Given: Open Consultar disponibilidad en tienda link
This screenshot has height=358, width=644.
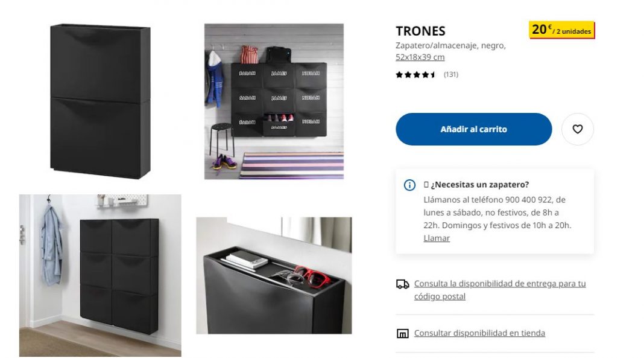Looking at the screenshot, I should (479, 333).
